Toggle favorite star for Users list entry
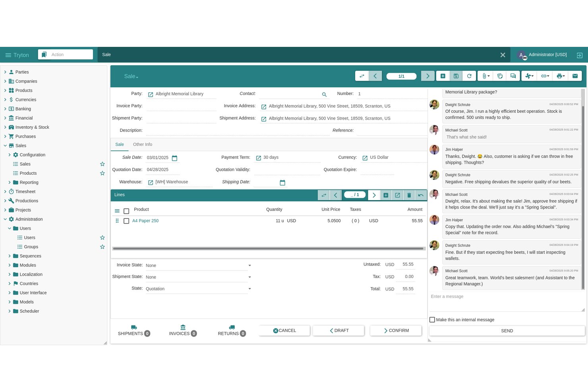588x392 pixels. click(x=102, y=238)
